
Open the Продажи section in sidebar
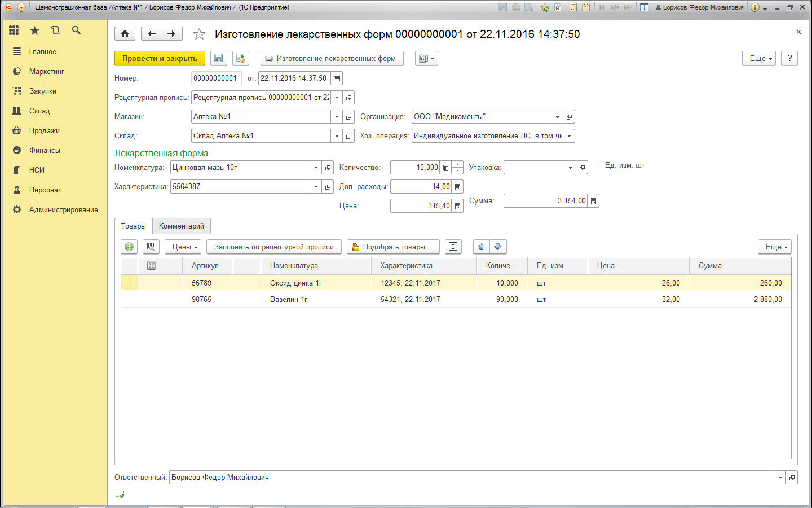click(45, 130)
